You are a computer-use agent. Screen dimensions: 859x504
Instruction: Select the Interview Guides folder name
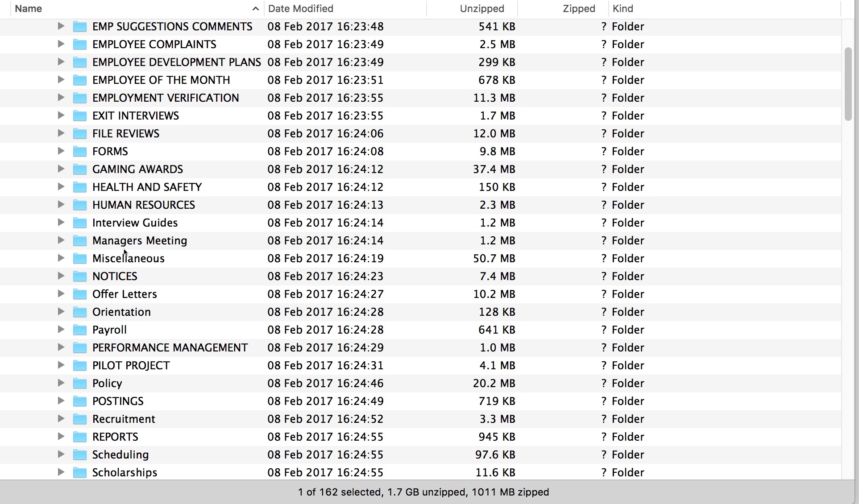click(x=135, y=223)
